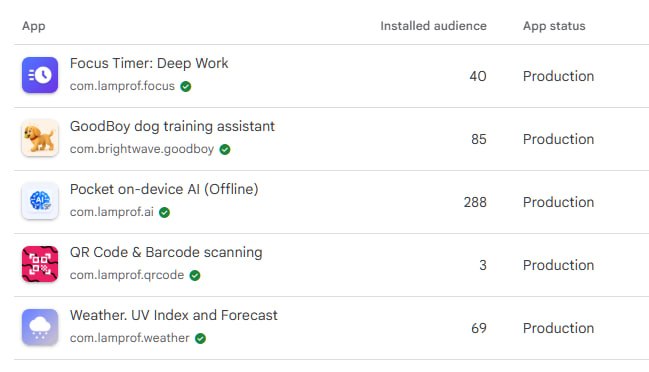Select the Pocket on-device AI brain icon
This screenshot has width=649, height=372.
point(40,201)
